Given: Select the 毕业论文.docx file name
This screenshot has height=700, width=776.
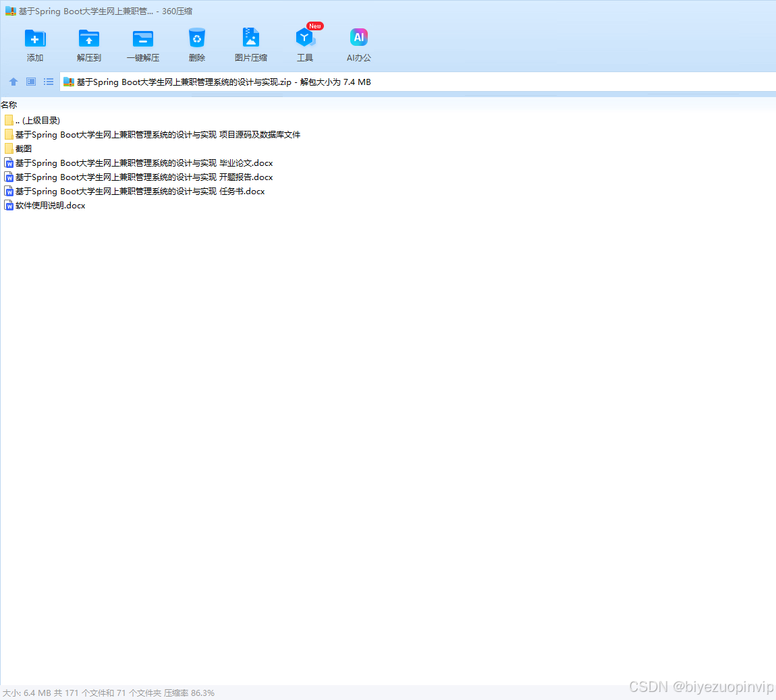Looking at the screenshot, I should [x=144, y=163].
